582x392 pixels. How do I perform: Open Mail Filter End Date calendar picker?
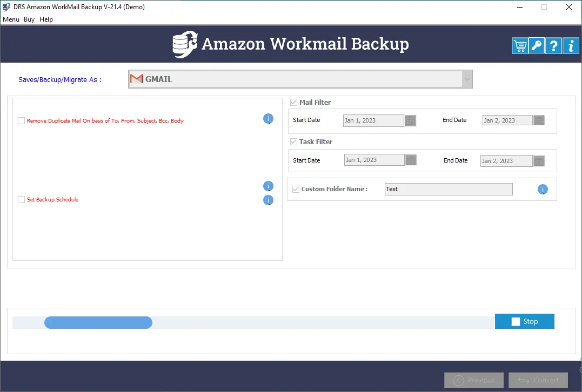(x=539, y=120)
